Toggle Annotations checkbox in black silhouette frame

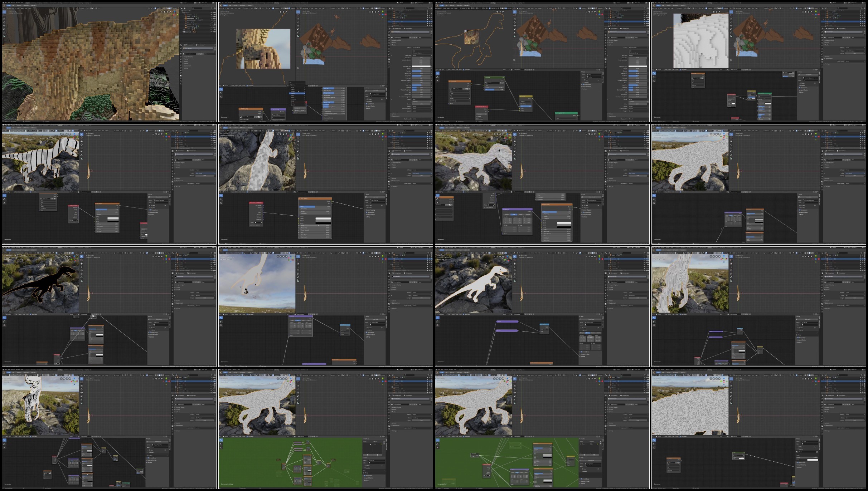(x=150, y=332)
